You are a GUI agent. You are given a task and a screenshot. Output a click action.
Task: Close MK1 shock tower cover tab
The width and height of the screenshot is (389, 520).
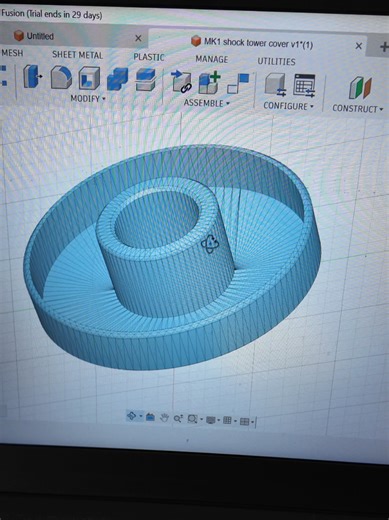359,46
